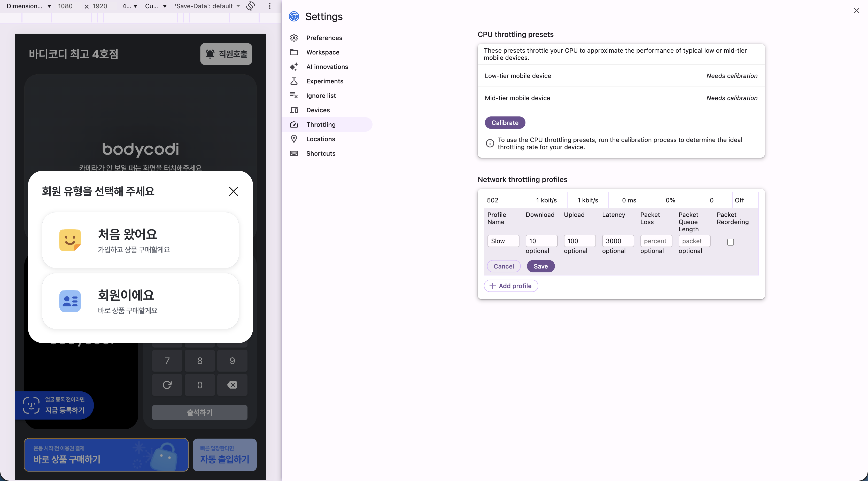Image resolution: width=868 pixels, height=481 pixels.
Task: Click the rotate device icon in toolbar
Action: (250, 6)
